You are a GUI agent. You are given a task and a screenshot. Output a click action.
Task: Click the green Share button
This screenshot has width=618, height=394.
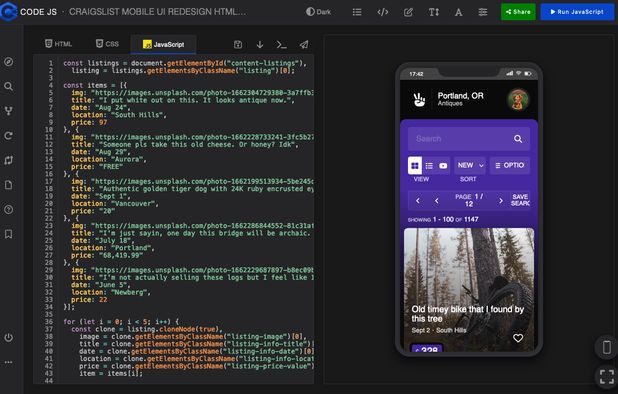518,12
